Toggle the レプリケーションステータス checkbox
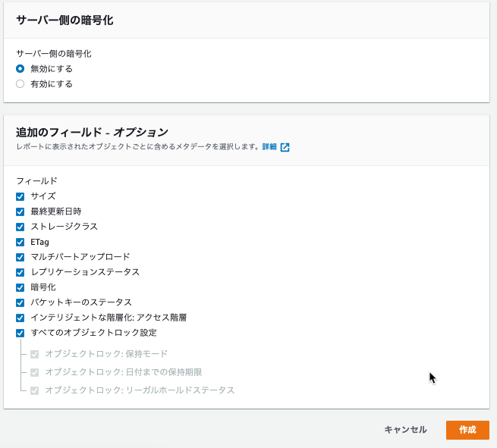497x448 pixels. coord(20,272)
